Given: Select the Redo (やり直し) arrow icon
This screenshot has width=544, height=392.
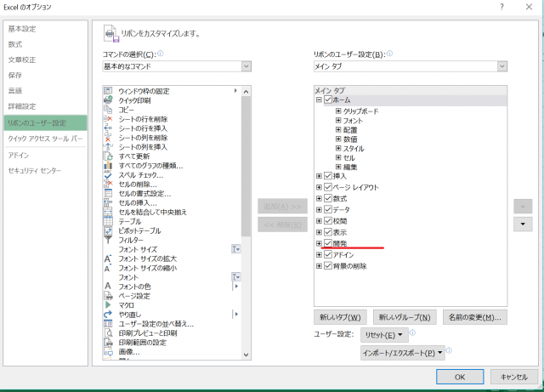Looking at the screenshot, I should point(109,314).
